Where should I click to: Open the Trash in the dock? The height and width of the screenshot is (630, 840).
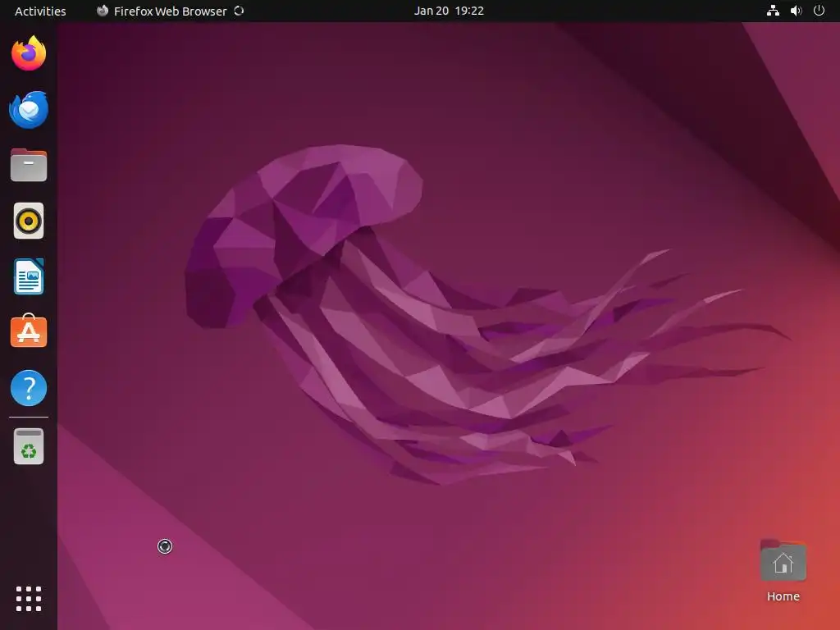[x=29, y=446]
